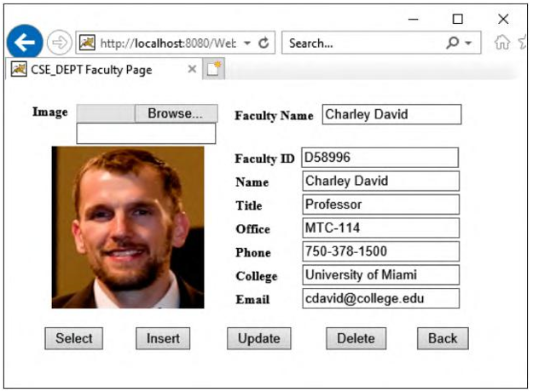Screen dimensions: 533x392
Task: Click the Delete button
Action: point(356,338)
